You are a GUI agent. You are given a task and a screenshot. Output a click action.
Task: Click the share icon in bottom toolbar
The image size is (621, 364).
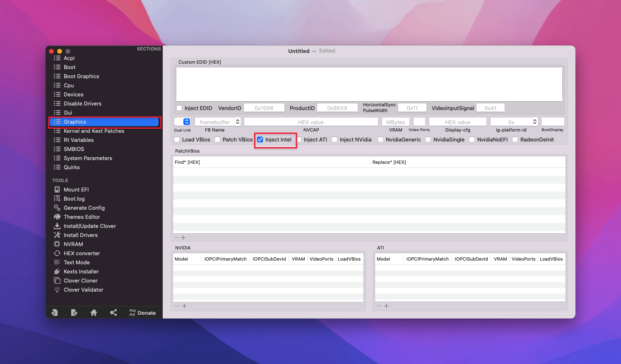[x=113, y=313]
